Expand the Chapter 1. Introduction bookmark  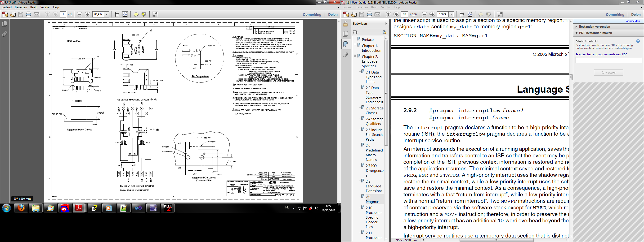[x=355, y=45]
